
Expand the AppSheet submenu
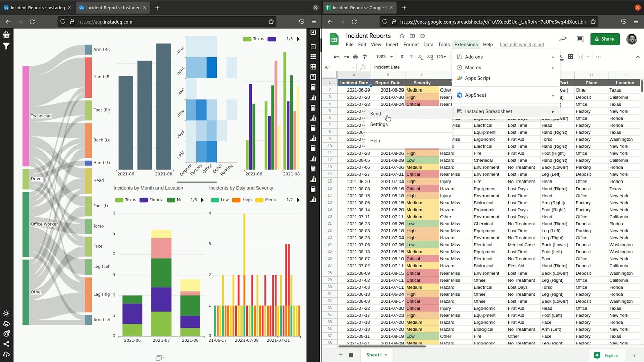tap(506, 95)
